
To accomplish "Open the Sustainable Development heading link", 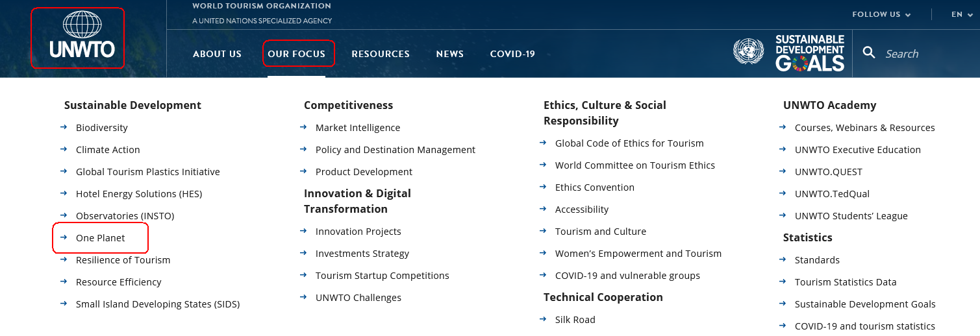I will click(x=132, y=105).
